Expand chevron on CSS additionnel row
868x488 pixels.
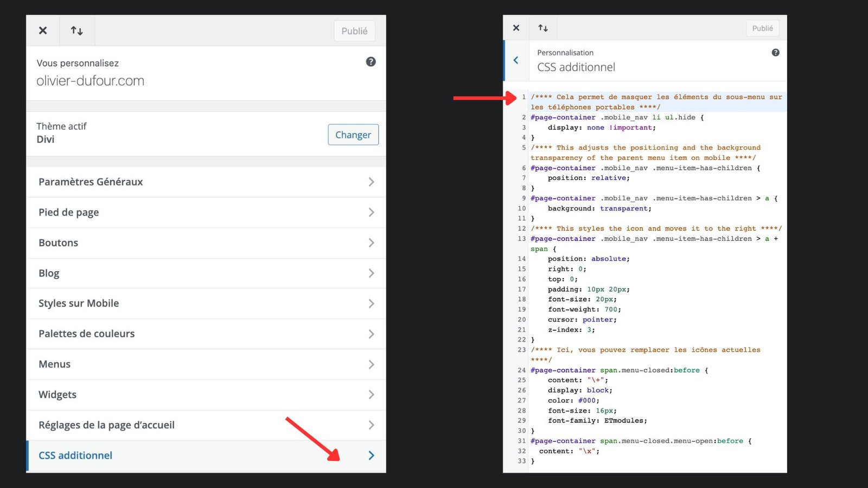pos(372,455)
